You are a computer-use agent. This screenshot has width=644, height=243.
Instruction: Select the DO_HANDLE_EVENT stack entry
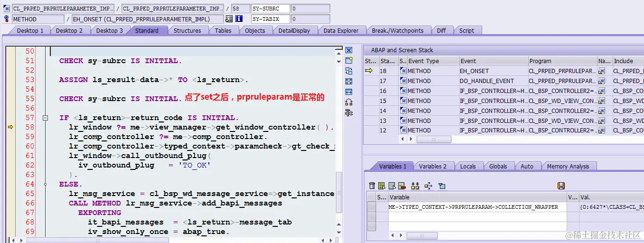[x=494, y=81]
